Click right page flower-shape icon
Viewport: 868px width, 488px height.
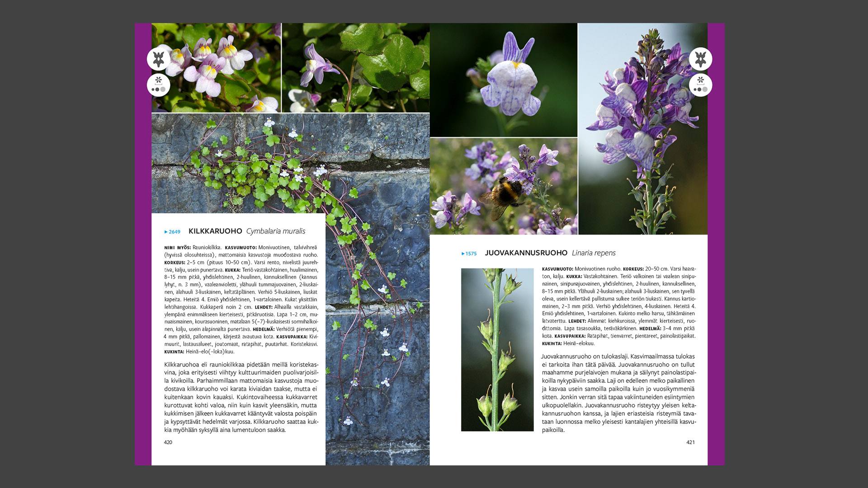coord(700,59)
